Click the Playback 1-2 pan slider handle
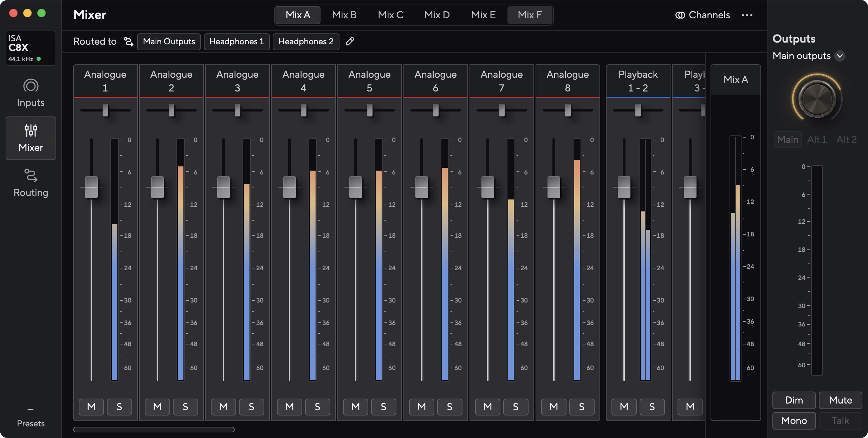This screenshot has width=868, height=438. pyautogui.click(x=638, y=110)
